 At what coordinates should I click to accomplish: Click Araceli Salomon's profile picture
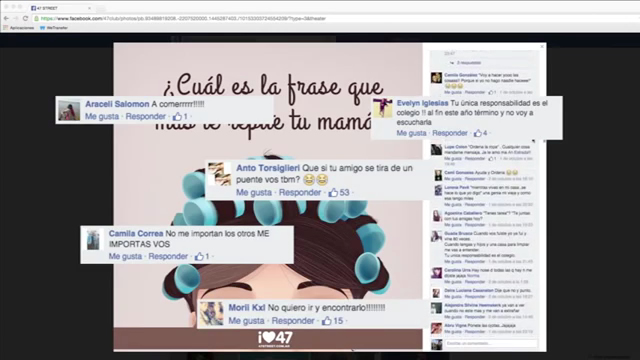pos(69,109)
